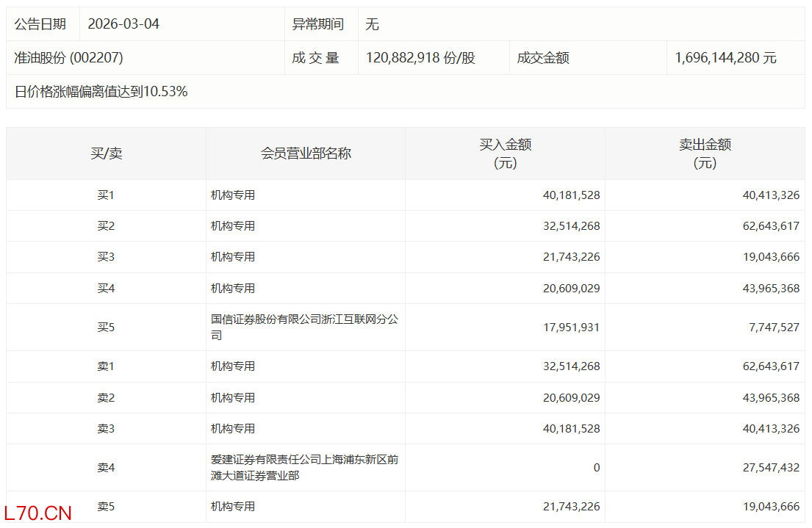Select the 买5 buy amount 17,951,931
This screenshot has height=528, width=812.
click(572, 328)
